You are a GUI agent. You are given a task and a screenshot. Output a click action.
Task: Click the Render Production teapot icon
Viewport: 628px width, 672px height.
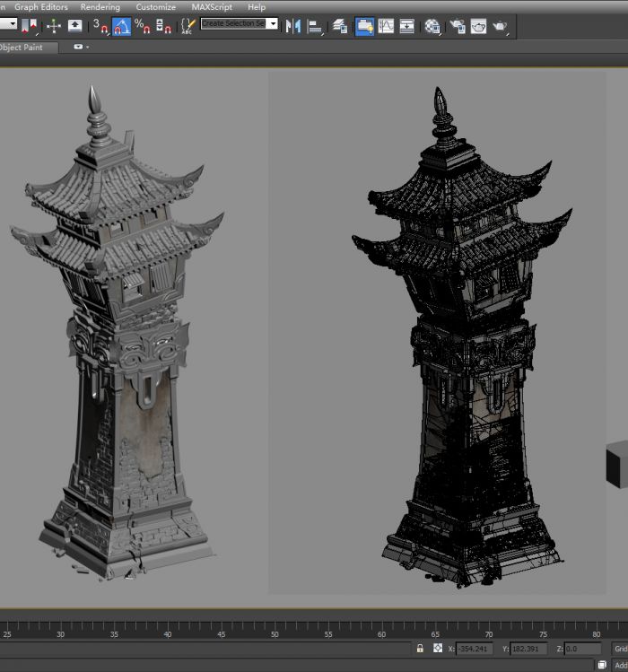tap(500, 26)
